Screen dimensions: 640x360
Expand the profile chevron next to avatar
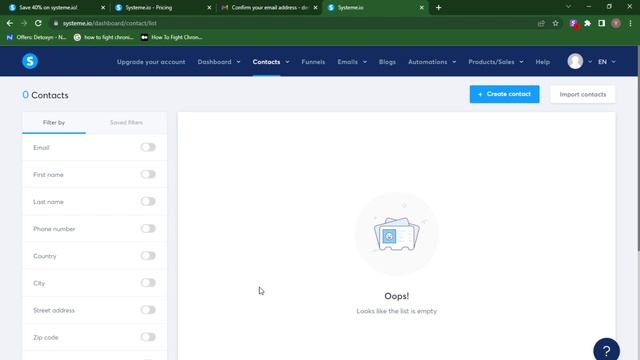click(590, 62)
